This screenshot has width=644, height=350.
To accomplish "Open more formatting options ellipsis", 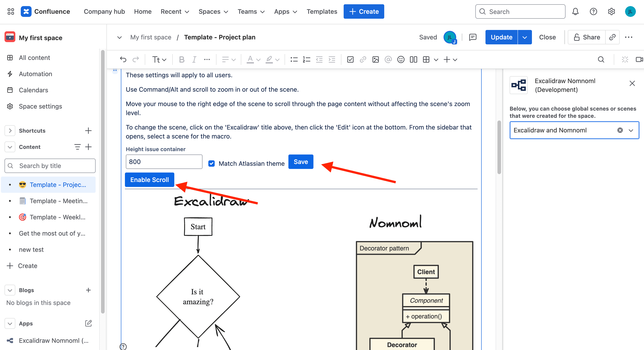I will 207,59.
